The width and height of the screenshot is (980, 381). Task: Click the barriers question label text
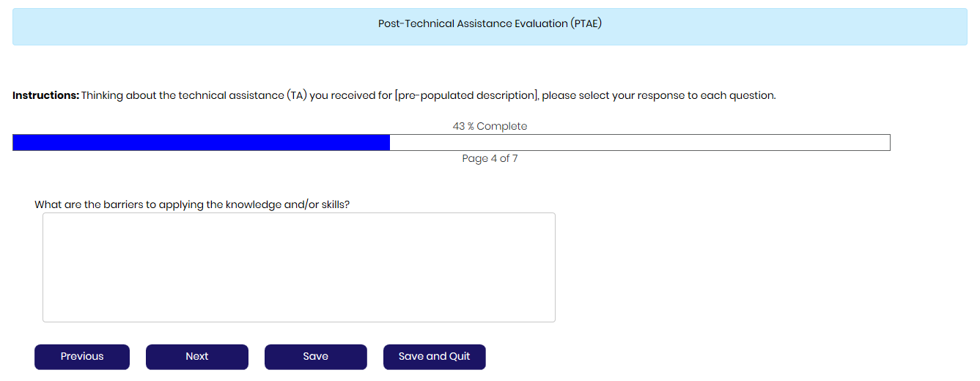click(x=192, y=204)
